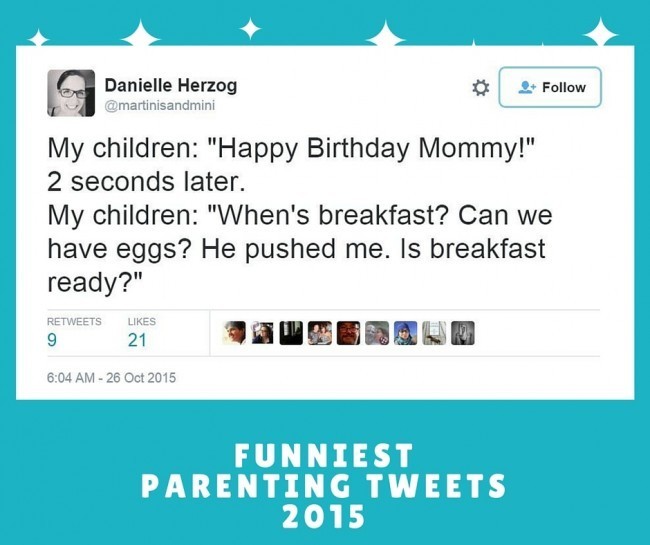Open the fourth liker avatar

320,333
